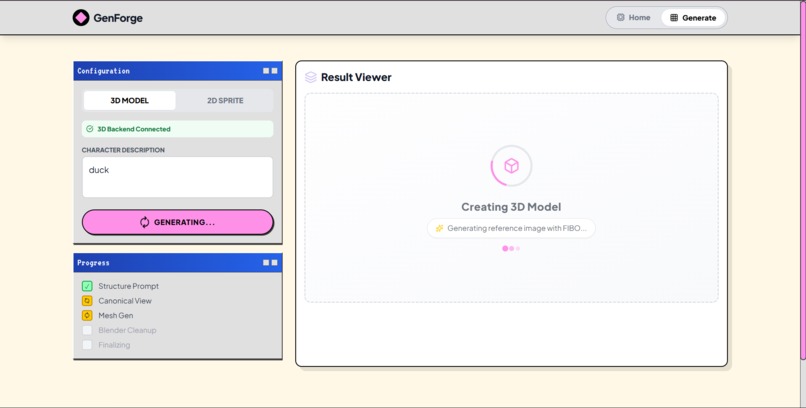Switch to the 2D SPRITE tab
The image size is (806, 408).
[x=225, y=100]
